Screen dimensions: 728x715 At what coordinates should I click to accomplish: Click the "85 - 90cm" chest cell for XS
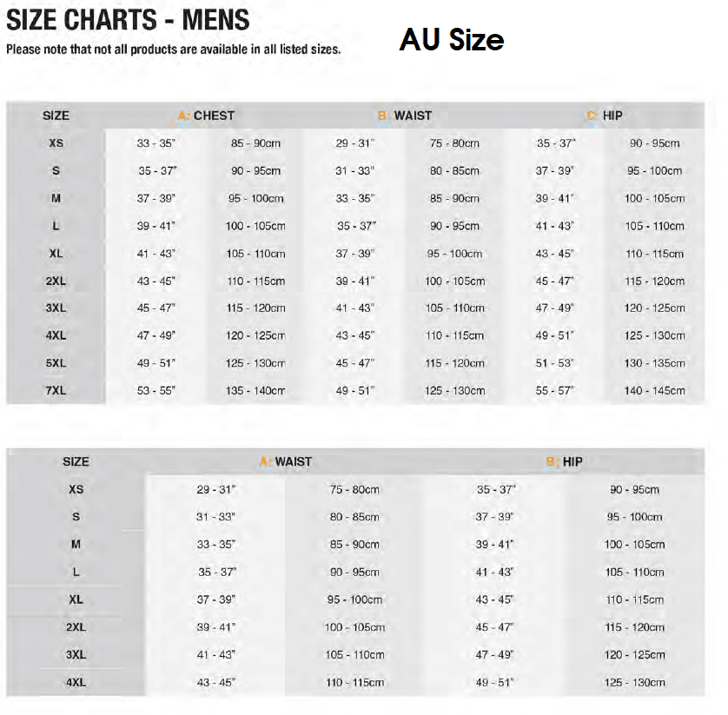(x=255, y=143)
